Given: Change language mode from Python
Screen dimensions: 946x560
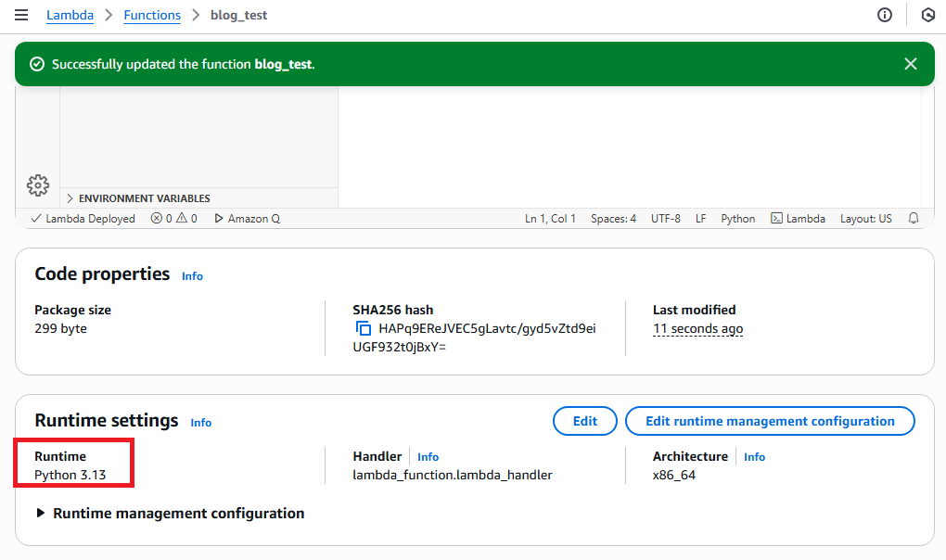Looking at the screenshot, I should 738,219.
